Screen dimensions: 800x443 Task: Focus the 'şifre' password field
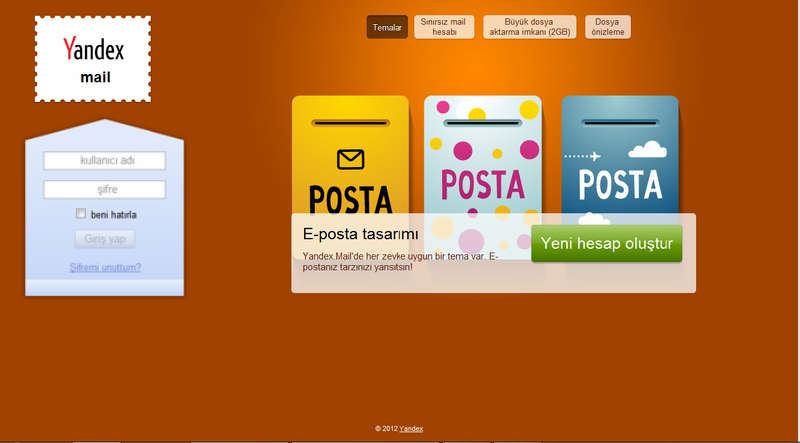click(105, 190)
